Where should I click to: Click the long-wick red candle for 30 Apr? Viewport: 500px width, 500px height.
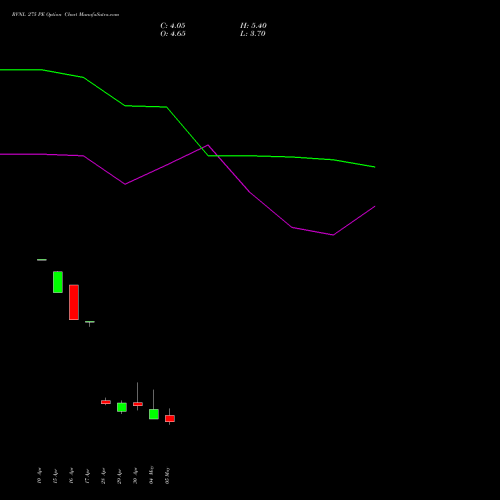(138, 404)
